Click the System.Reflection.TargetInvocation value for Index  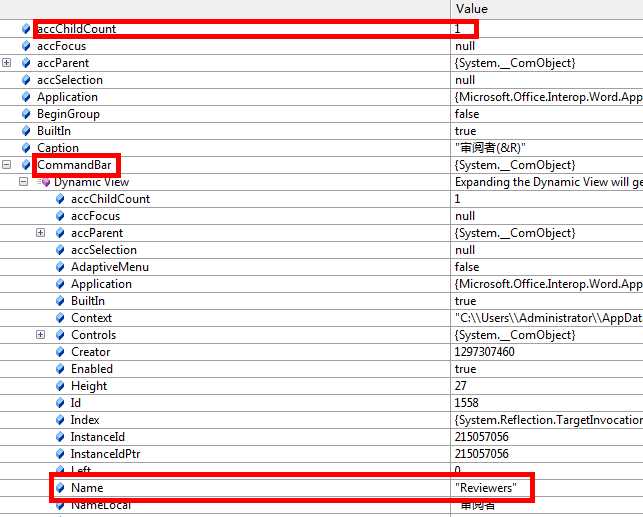549,420
